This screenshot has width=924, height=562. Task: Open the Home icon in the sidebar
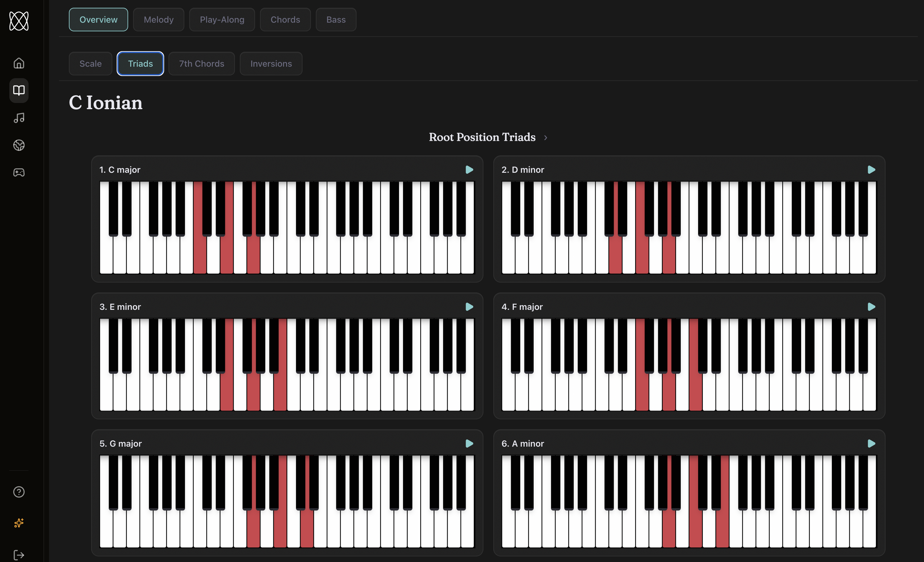click(19, 63)
